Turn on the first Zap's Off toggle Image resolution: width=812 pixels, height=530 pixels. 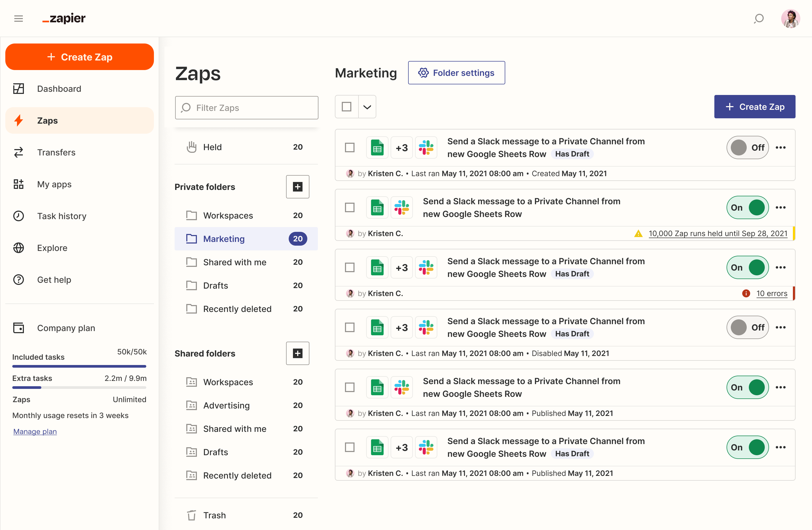[x=748, y=147]
